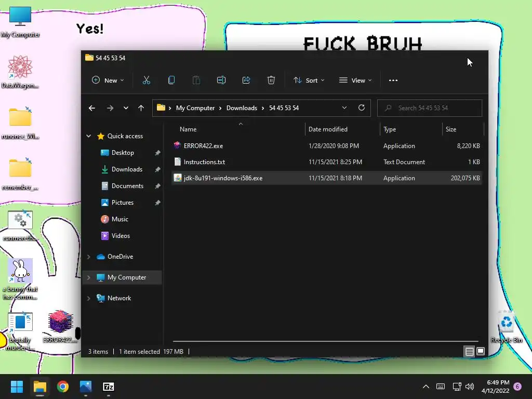Refresh the current folder view

[x=362, y=108]
